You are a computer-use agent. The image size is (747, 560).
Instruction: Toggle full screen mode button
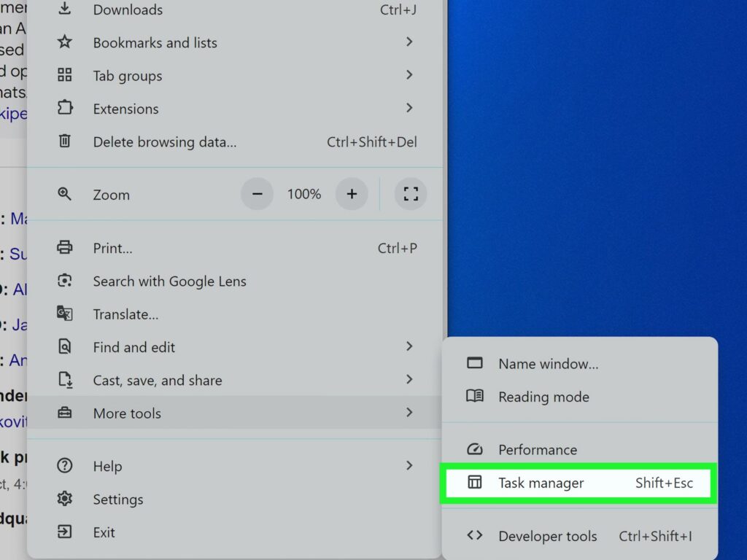tap(411, 194)
